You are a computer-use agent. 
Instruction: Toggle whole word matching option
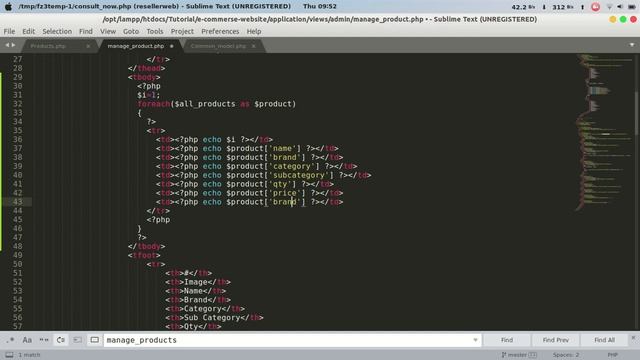[x=44, y=340]
